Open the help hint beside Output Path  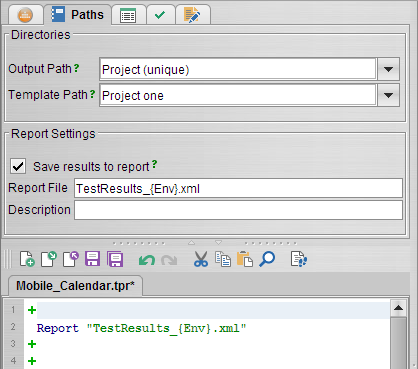(76, 68)
